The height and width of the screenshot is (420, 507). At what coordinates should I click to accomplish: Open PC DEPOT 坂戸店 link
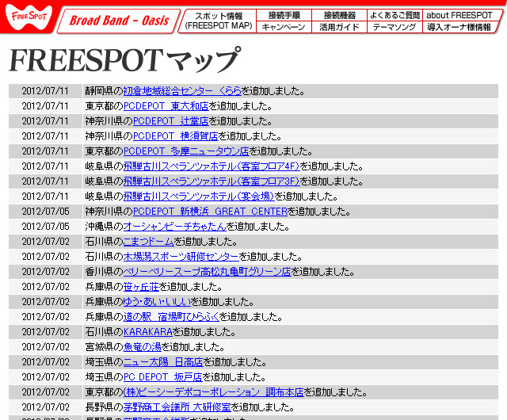[163, 377]
